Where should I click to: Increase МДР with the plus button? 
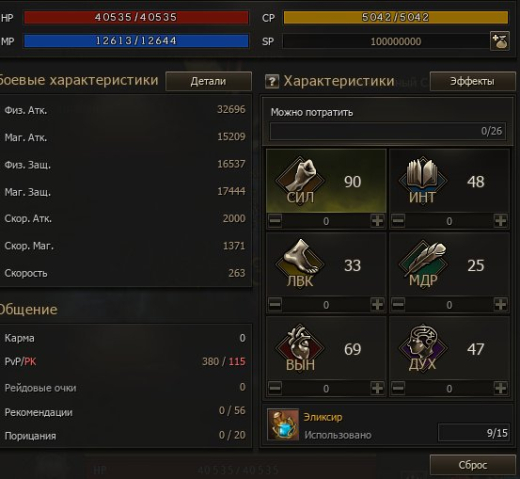point(500,304)
